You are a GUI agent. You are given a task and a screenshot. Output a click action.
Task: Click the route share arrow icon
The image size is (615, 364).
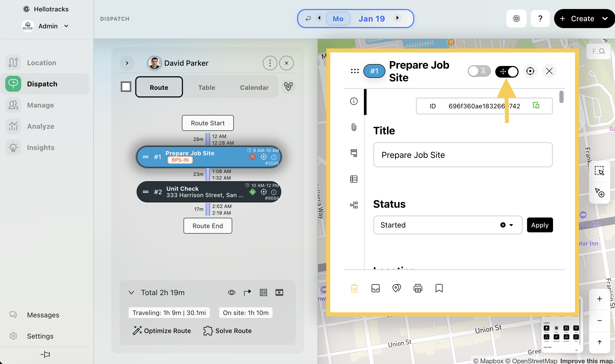click(x=247, y=292)
